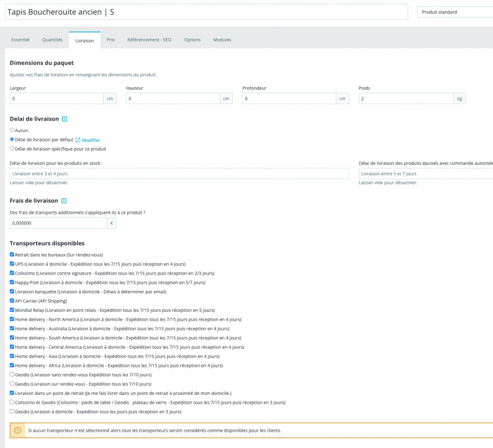Screen dimensions: 493x448
Task: Click the external-link icon next to Modifier
Action: [78, 140]
